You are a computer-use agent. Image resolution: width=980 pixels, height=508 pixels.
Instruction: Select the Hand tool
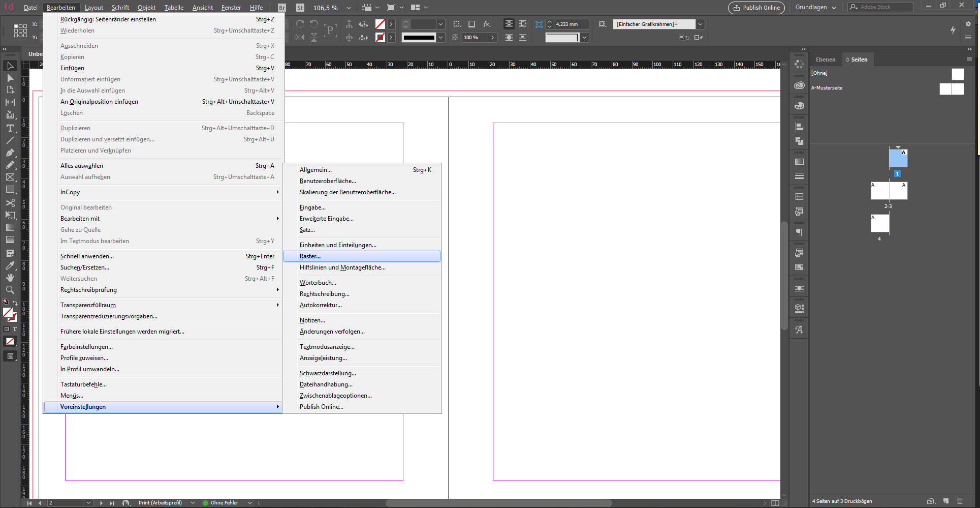pos(10,278)
